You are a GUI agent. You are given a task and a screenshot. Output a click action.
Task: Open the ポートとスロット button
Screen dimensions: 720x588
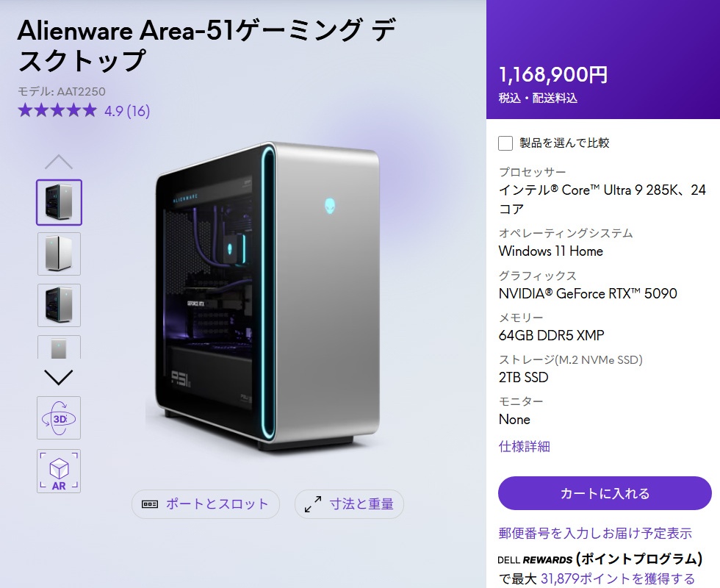(205, 504)
